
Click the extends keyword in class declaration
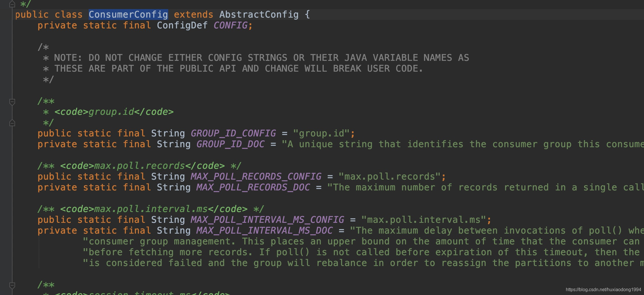[x=194, y=14]
